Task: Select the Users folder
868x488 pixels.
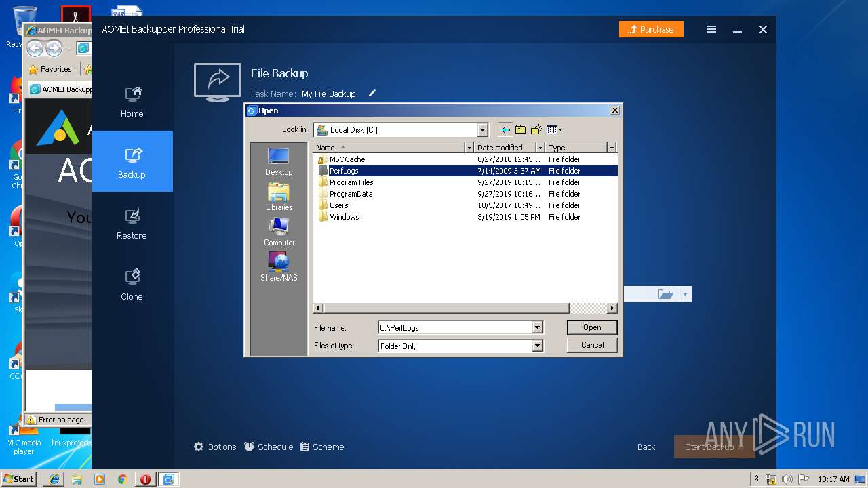Action: [x=465, y=205]
